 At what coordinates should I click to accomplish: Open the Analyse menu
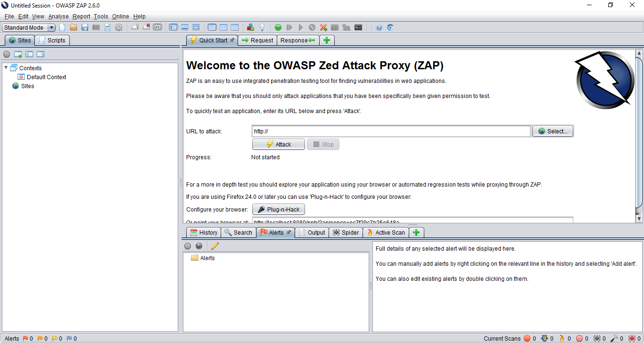tap(58, 16)
